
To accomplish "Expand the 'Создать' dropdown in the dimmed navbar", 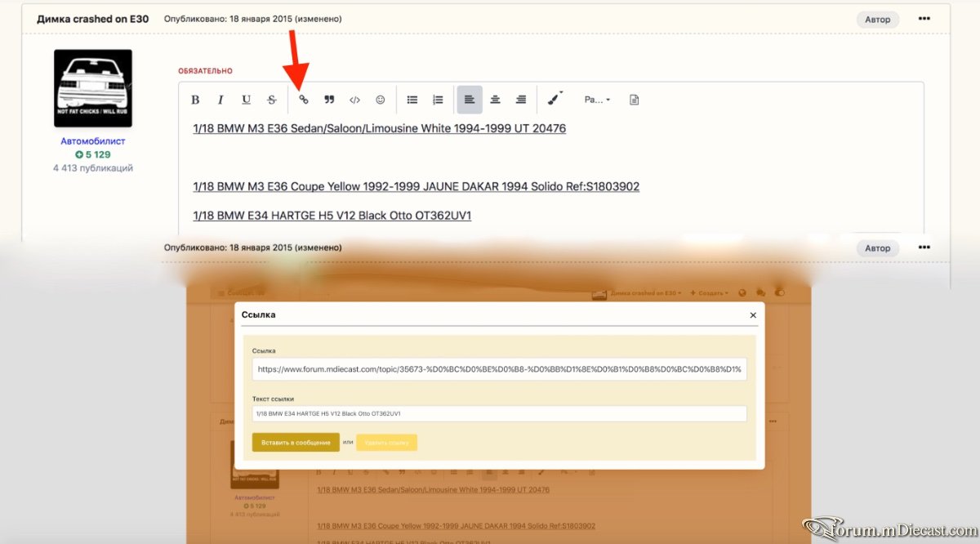I will [x=710, y=292].
